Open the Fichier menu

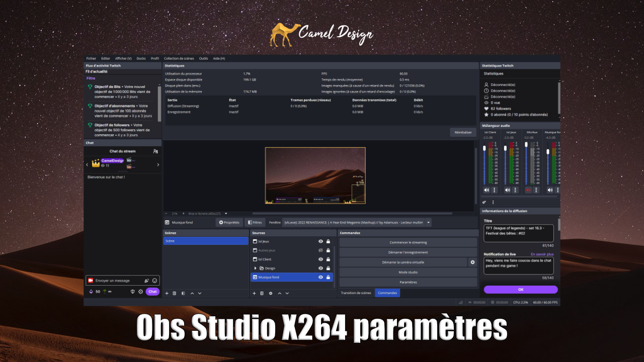91,58
